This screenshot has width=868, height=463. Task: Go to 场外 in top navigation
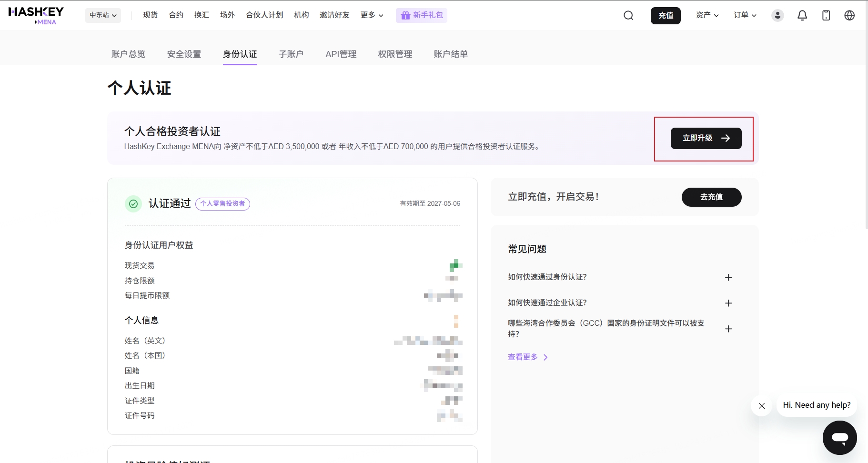coord(228,15)
